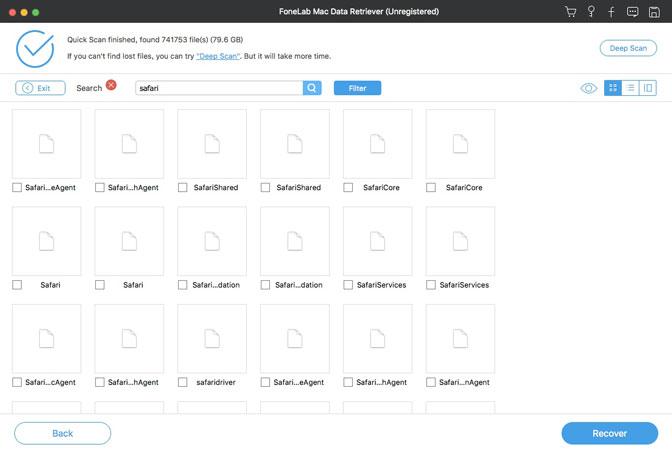Select the first SafariServices checkbox
This screenshot has height=454, width=672.
click(348, 285)
